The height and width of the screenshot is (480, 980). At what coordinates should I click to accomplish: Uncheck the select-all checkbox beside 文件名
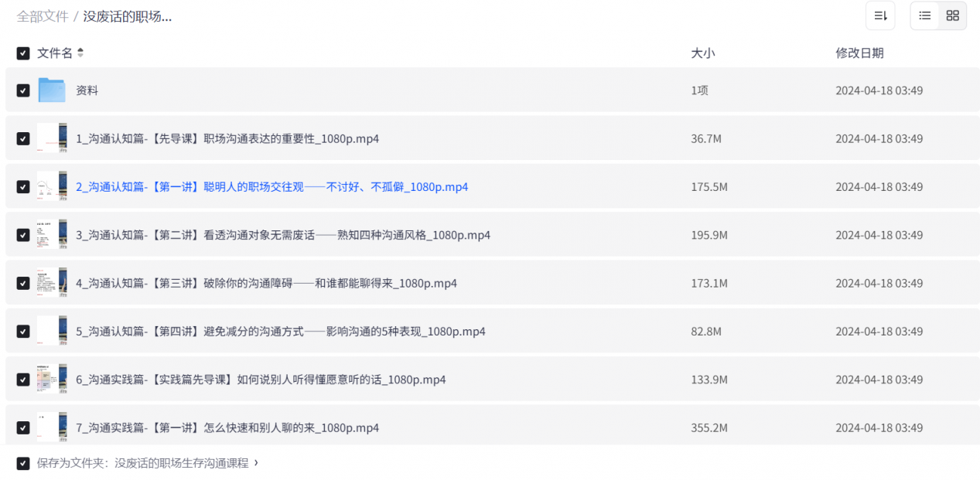pyautogui.click(x=23, y=53)
